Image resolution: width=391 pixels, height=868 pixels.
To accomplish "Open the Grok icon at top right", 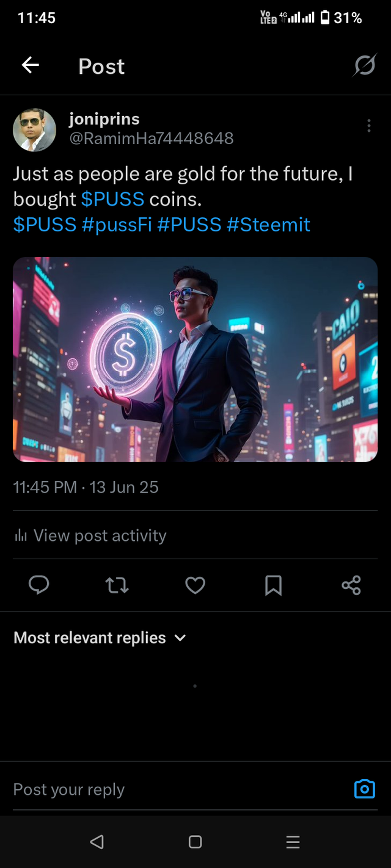I will point(364,65).
